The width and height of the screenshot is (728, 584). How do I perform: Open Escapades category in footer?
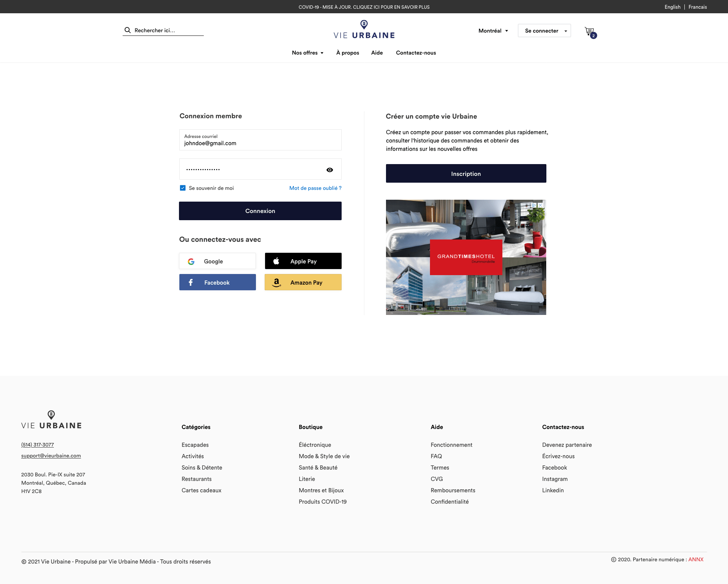click(x=195, y=445)
